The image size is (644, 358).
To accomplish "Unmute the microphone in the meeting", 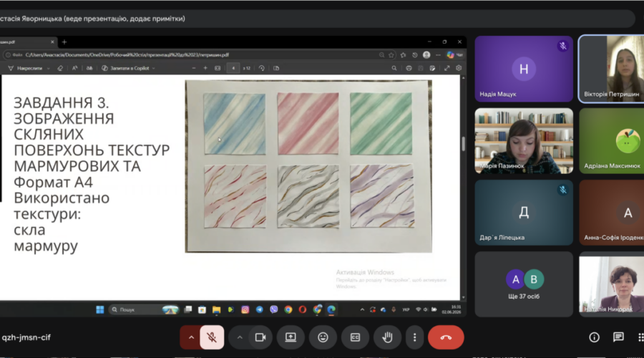I will tap(212, 337).
